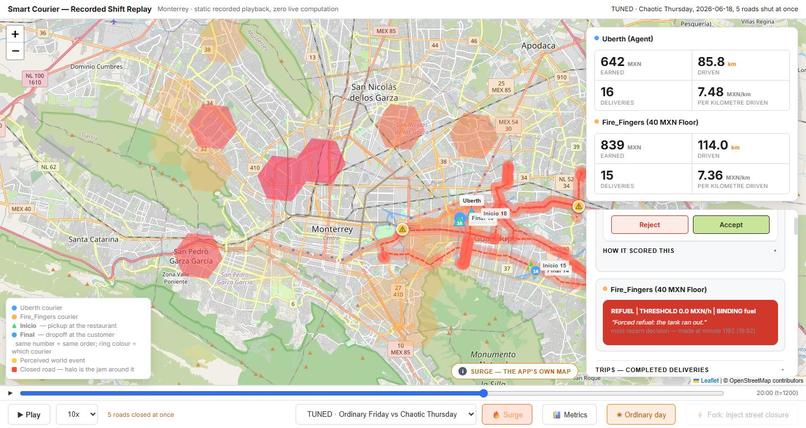Click the warning event icon on eastern closed road

[x=579, y=207]
